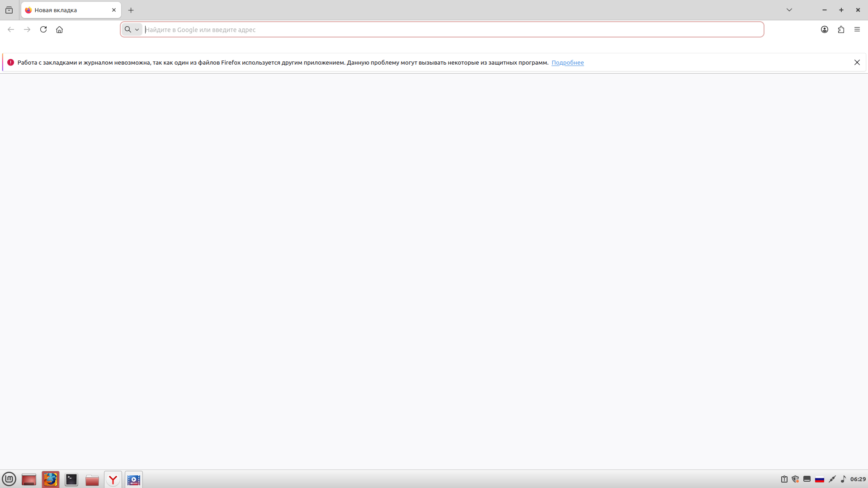This screenshot has height=488, width=868.
Task: Go to the Firefox home page
Action: 59,29
